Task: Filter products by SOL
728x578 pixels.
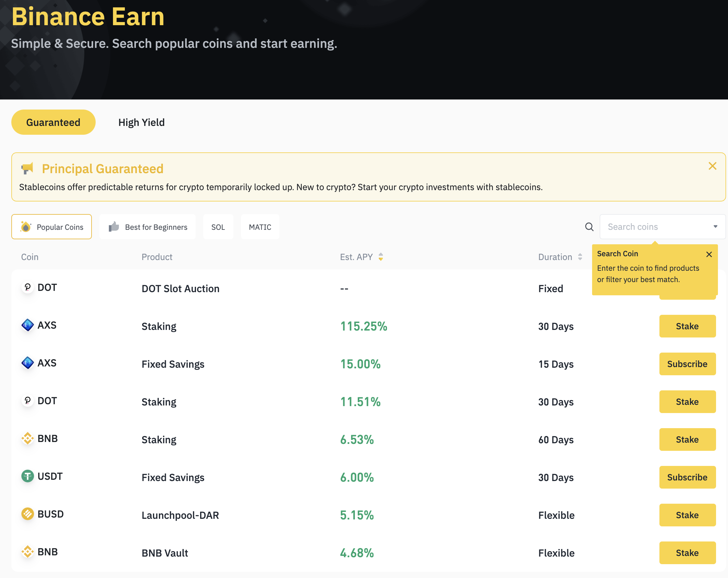Action: point(218,227)
